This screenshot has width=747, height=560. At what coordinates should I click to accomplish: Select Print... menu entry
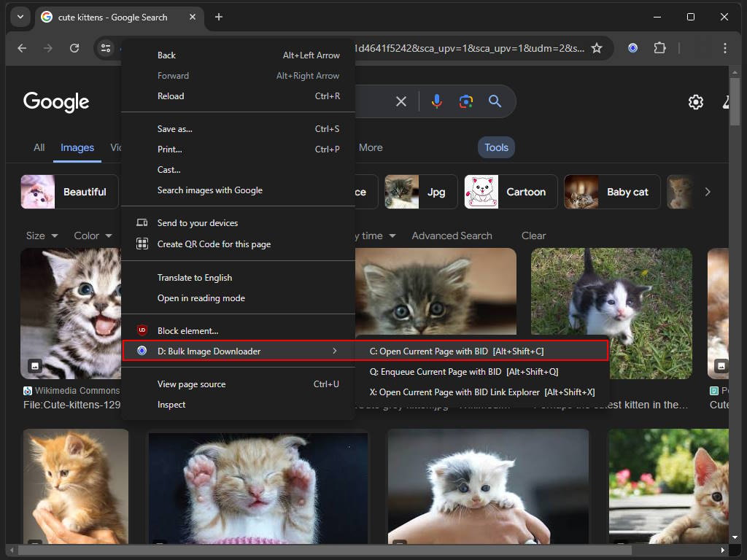[x=239, y=149]
